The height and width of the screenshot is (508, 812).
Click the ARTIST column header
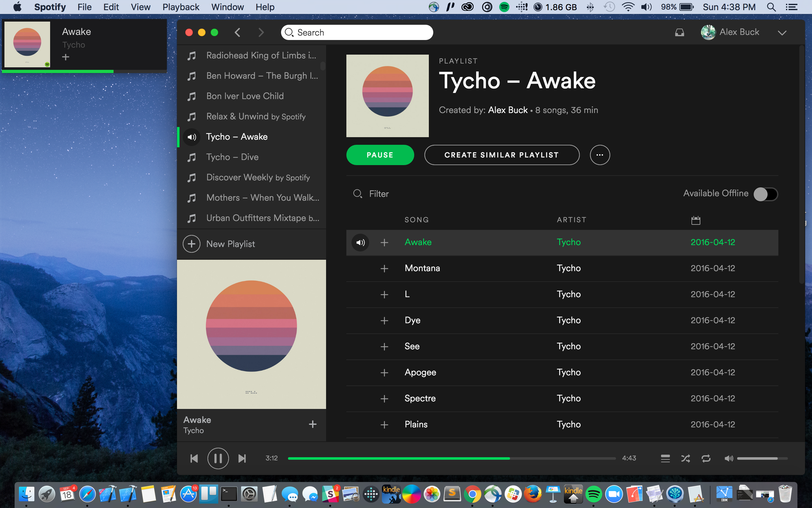(572, 220)
